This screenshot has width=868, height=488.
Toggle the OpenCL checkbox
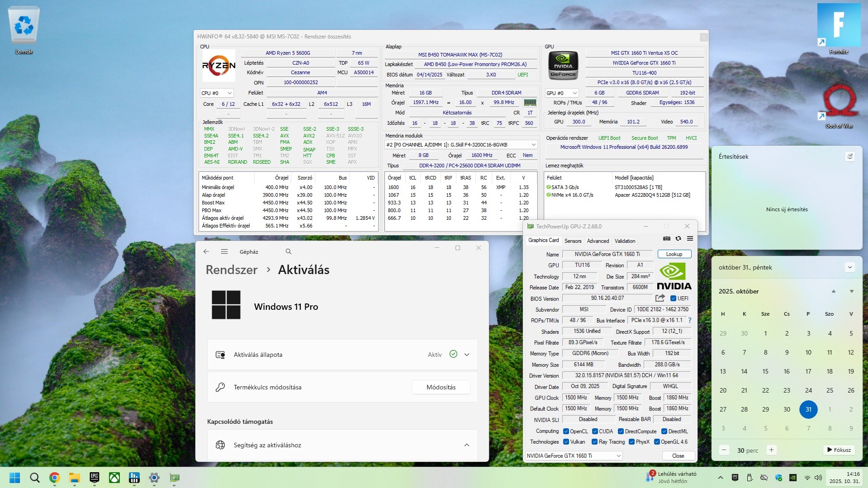(x=566, y=431)
